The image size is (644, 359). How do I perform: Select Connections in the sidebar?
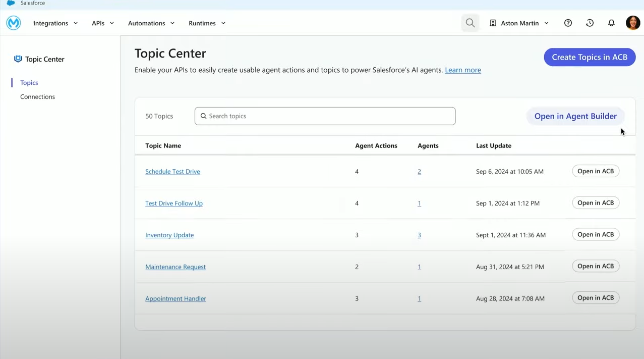(37, 96)
